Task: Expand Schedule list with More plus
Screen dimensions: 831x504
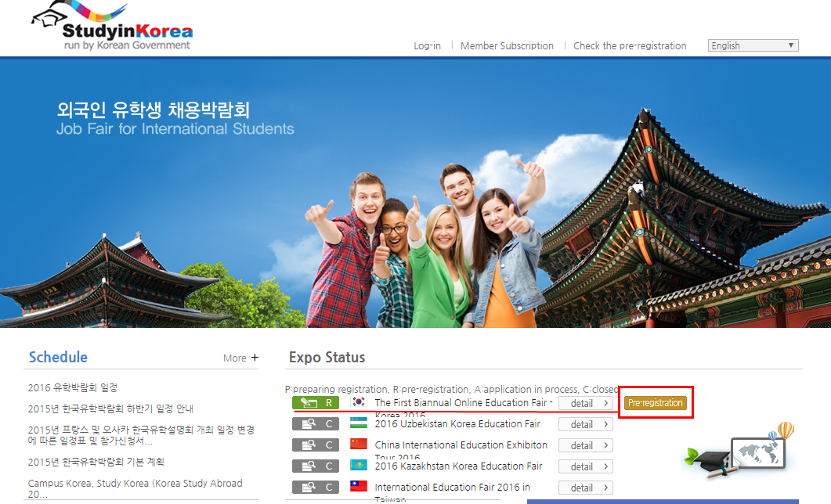Action: pyautogui.click(x=240, y=358)
